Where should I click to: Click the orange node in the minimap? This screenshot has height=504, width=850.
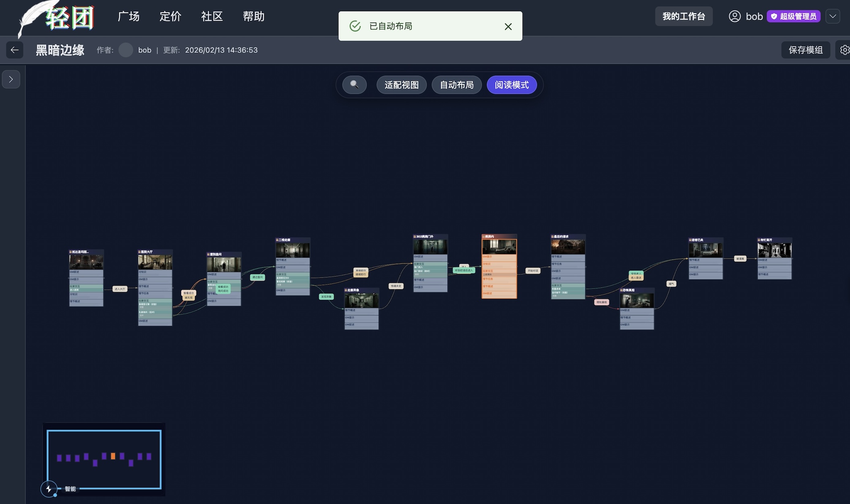[113, 456]
